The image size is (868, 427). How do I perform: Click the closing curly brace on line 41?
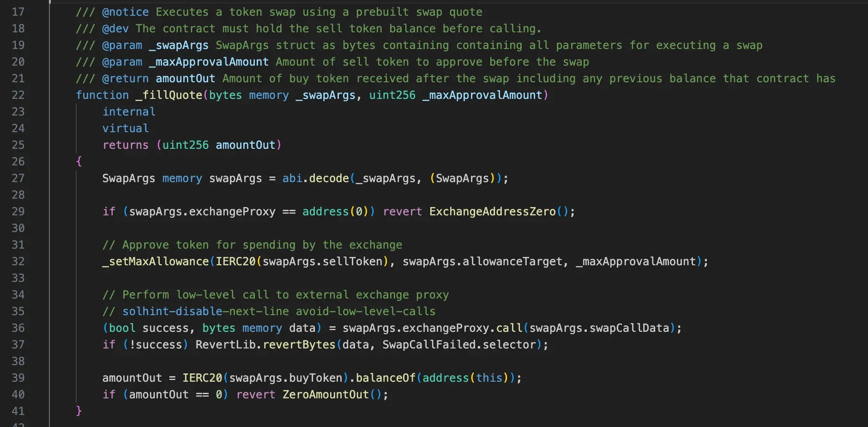click(79, 411)
